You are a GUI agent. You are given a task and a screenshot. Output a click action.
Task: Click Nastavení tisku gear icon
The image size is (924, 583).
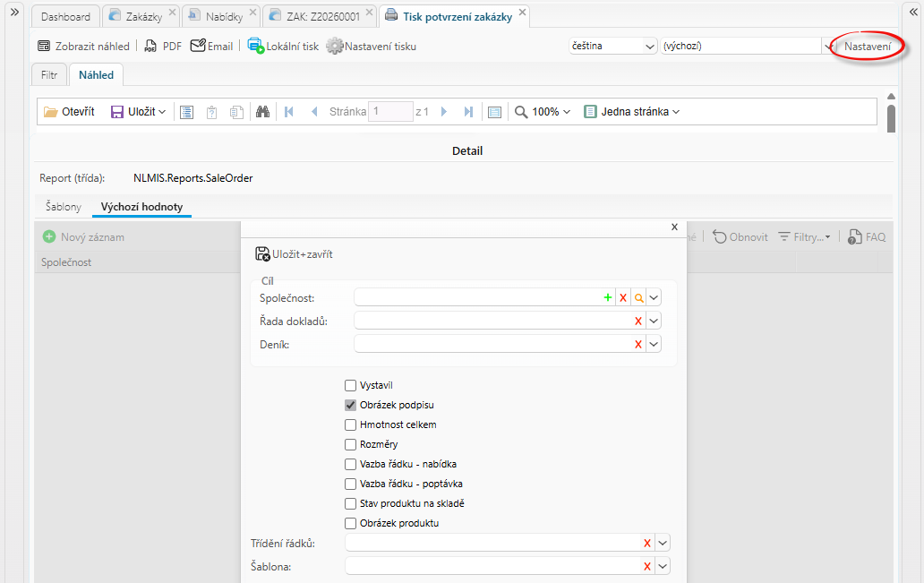click(335, 46)
